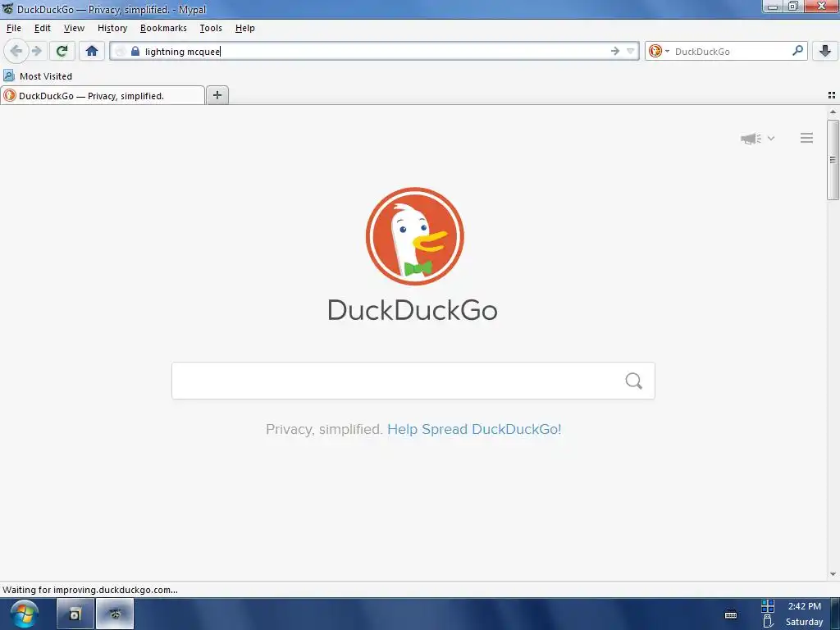The width and height of the screenshot is (840, 630).
Task: Expand the chevron next to megaphone
Action: point(771,138)
